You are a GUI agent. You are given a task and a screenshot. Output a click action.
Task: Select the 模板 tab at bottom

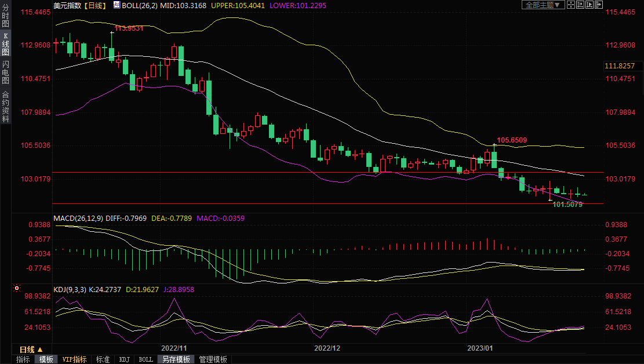46,359
